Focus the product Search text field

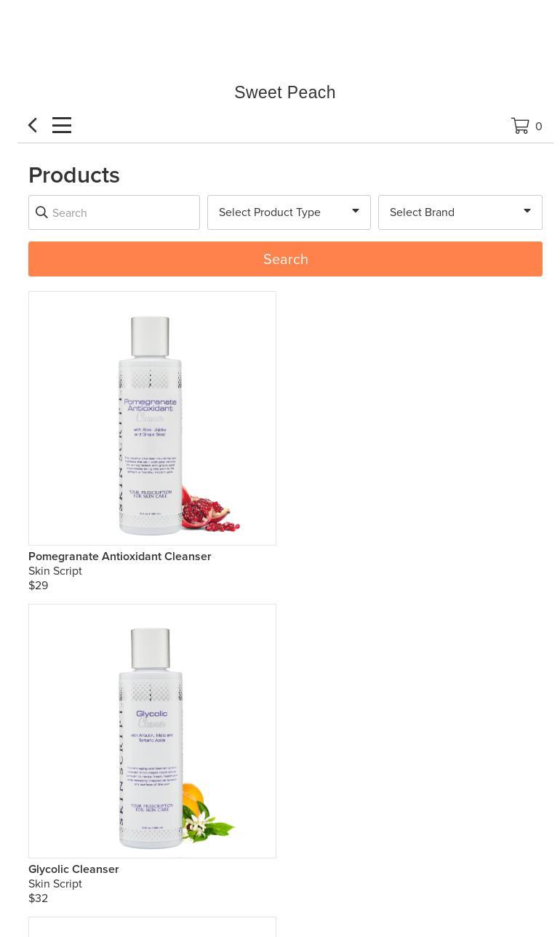pyautogui.click(x=114, y=212)
